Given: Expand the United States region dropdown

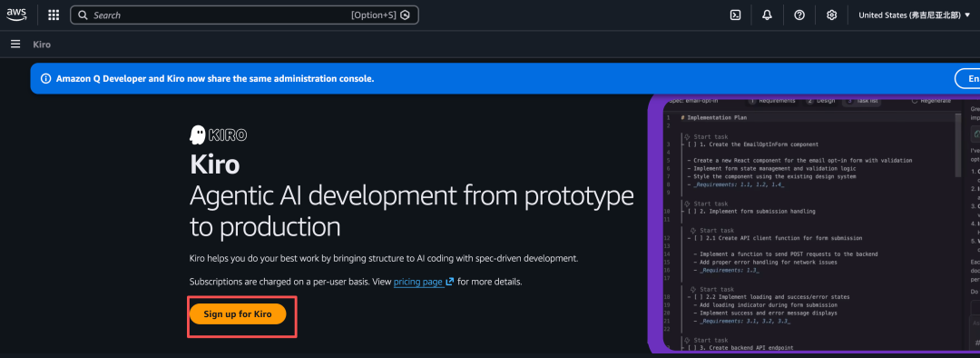Looking at the screenshot, I should [x=915, y=15].
